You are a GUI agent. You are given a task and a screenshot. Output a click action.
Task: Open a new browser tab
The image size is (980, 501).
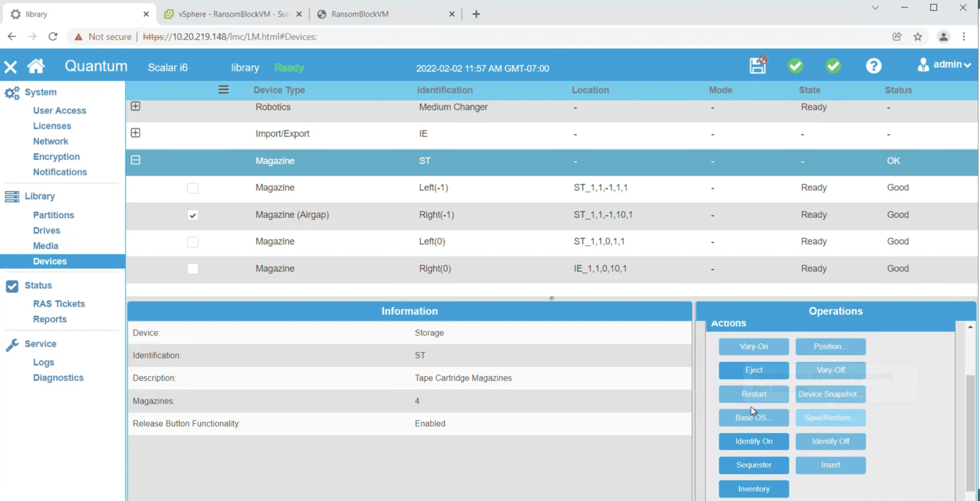(476, 14)
